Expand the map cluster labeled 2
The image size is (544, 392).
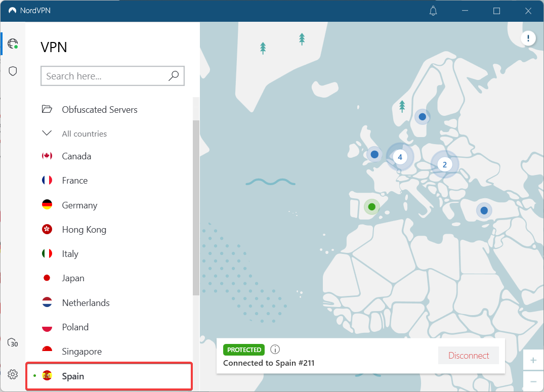point(445,164)
